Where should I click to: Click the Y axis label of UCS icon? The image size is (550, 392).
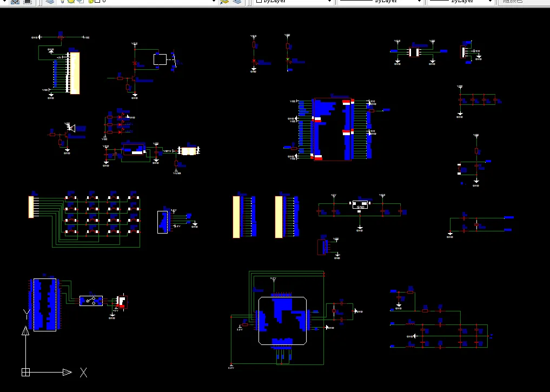(x=26, y=314)
